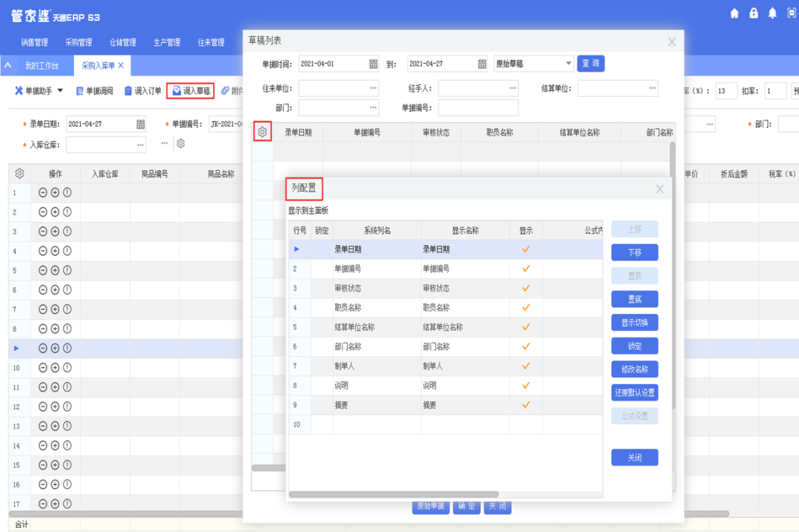Click the 查询 button
The image size is (799, 532).
[x=590, y=64]
